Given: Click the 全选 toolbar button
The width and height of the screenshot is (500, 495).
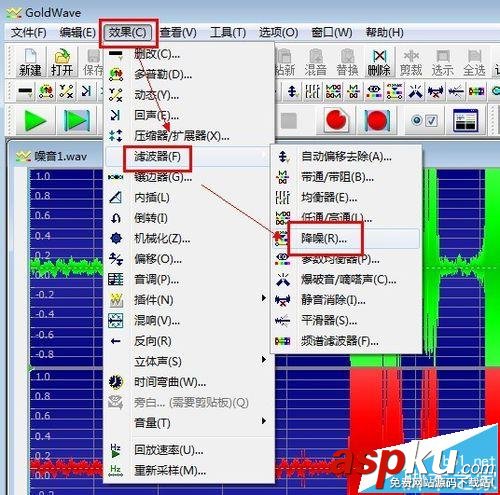Looking at the screenshot, I should (474, 62).
